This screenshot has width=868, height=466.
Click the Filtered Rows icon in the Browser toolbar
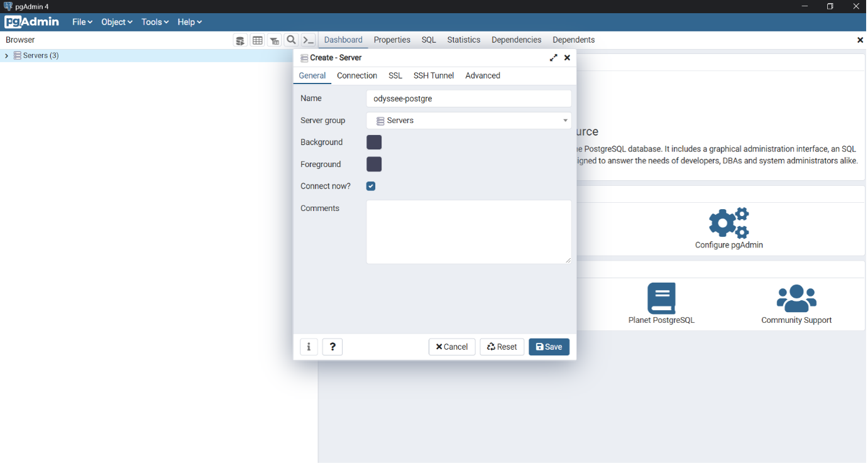(275, 40)
